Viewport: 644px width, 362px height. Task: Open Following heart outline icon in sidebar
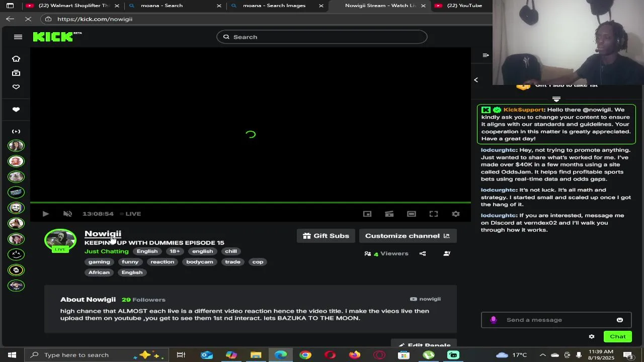click(16, 87)
